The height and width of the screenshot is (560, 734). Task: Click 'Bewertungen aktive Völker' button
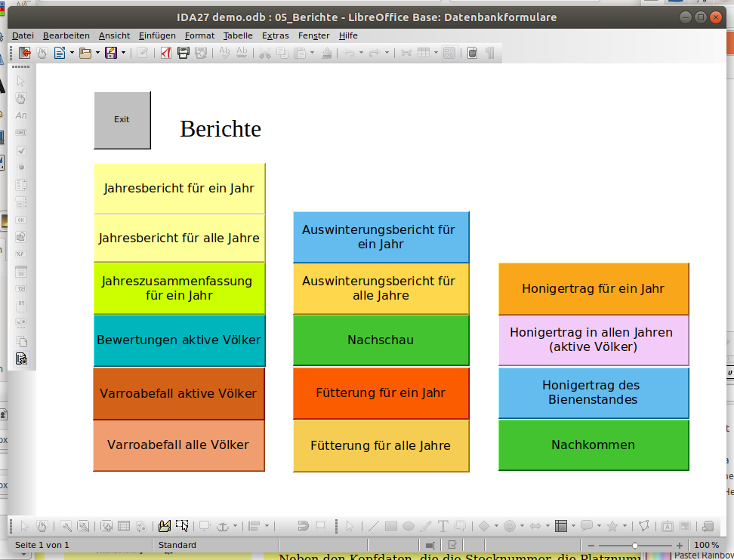(x=179, y=340)
